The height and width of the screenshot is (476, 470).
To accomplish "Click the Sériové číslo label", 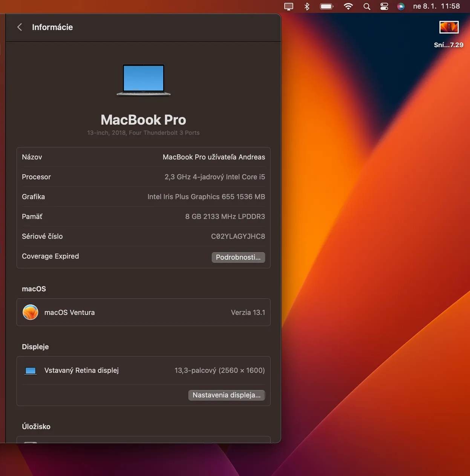I will point(42,236).
